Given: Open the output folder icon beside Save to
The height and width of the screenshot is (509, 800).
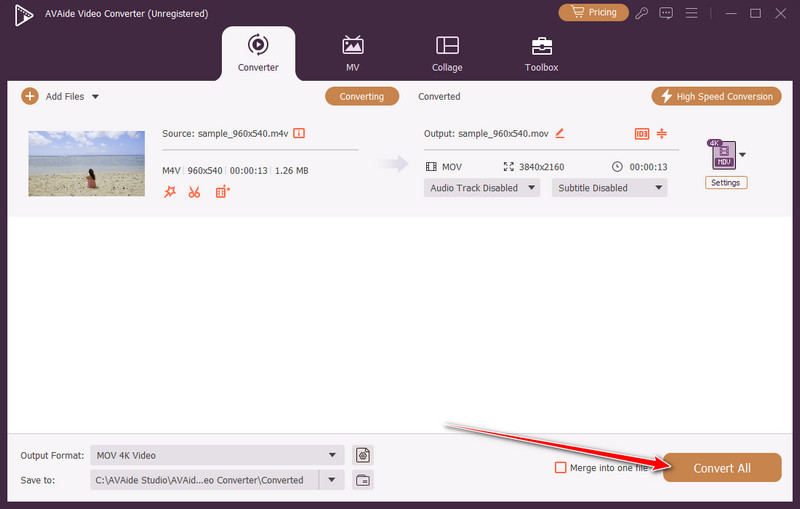Looking at the screenshot, I should click(363, 480).
